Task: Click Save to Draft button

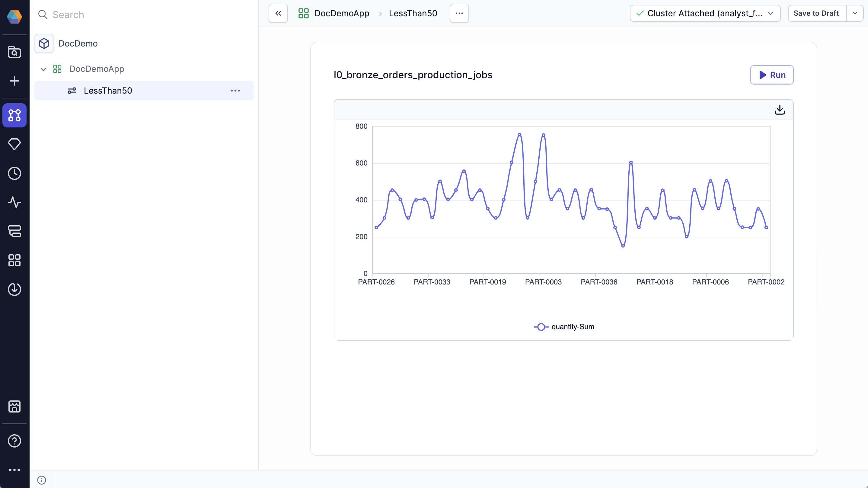Action: point(816,14)
